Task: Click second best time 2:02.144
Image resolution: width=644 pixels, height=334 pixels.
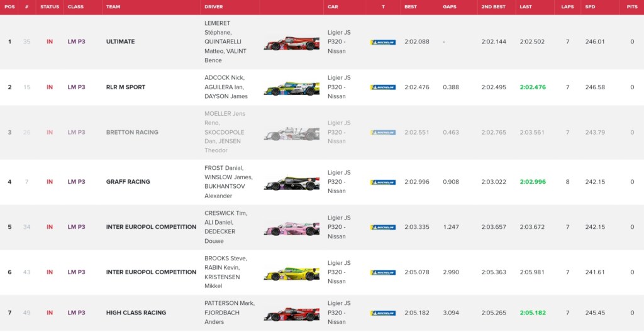Action: point(494,42)
